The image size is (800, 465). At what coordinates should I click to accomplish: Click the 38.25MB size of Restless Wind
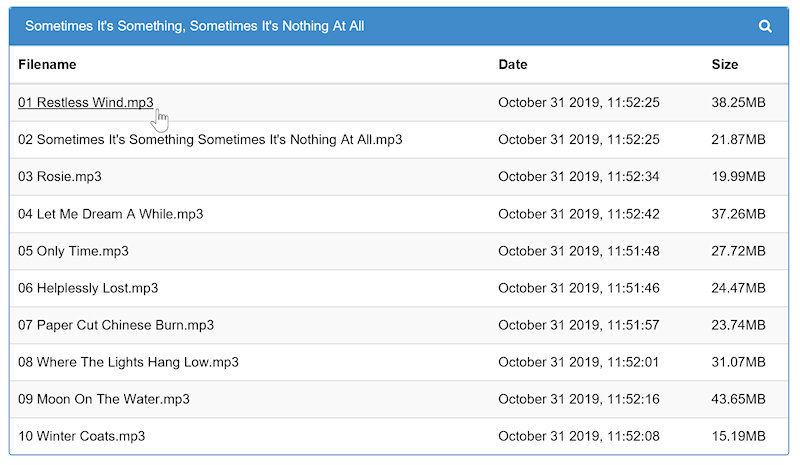(738, 103)
